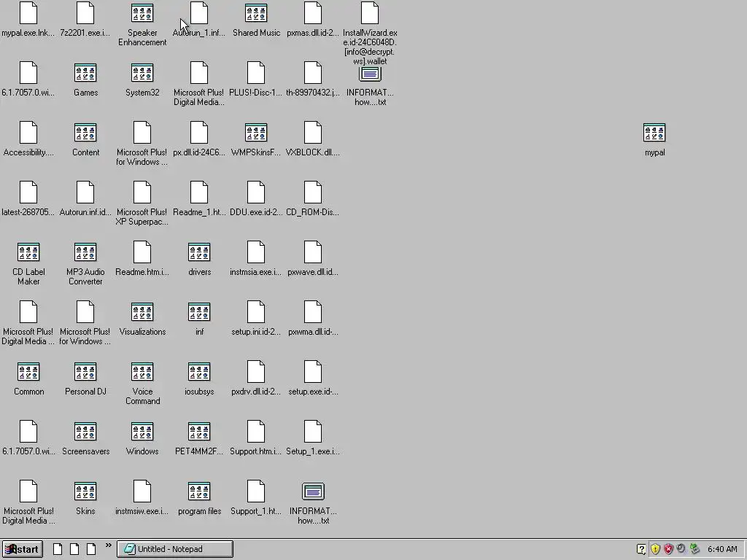The width and height of the screenshot is (747, 560).
Task: Open the MP3 Audio Converter icon
Action: click(x=85, y=252)
